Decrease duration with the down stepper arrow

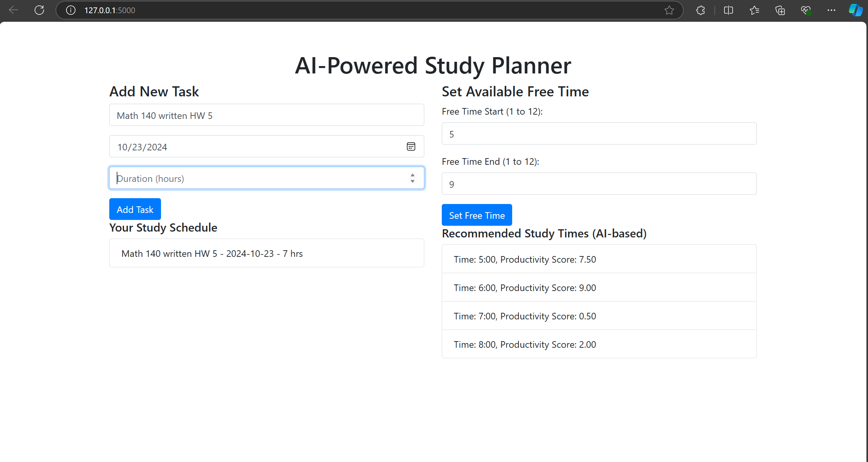(413, 181)
